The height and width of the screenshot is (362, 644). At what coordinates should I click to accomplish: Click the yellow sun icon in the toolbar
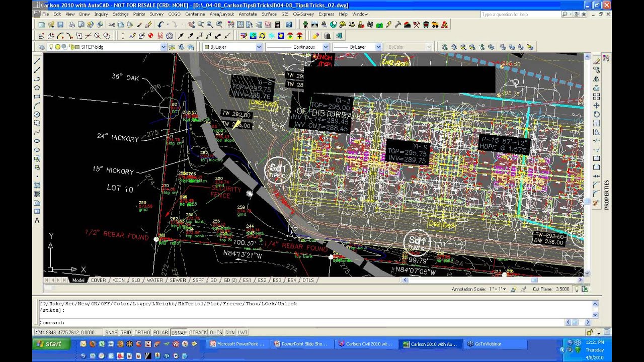[x=281, y=36]
